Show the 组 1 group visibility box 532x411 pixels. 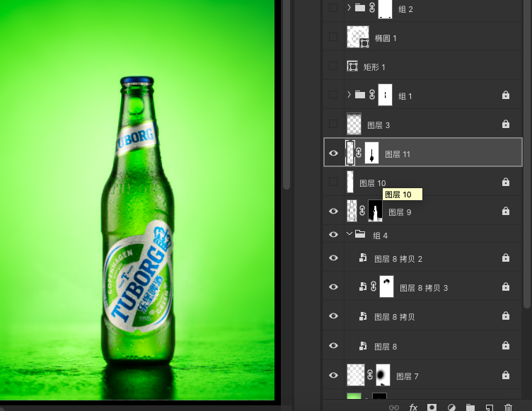(333, 94)
